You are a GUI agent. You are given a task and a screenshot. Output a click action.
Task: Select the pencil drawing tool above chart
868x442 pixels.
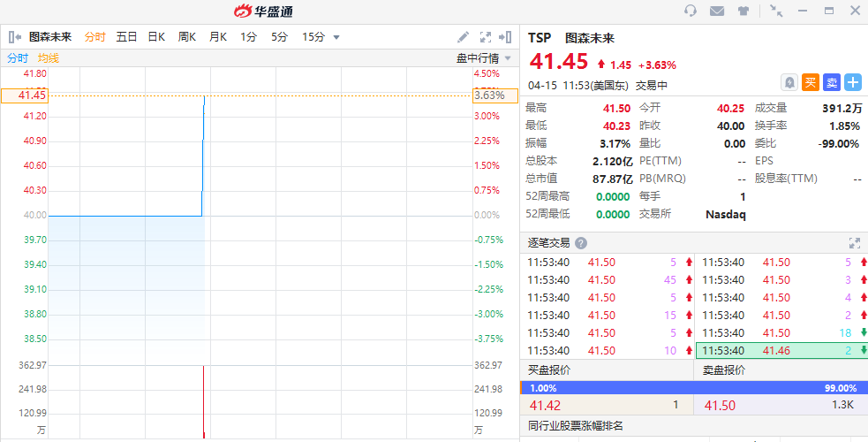[464, 37]
